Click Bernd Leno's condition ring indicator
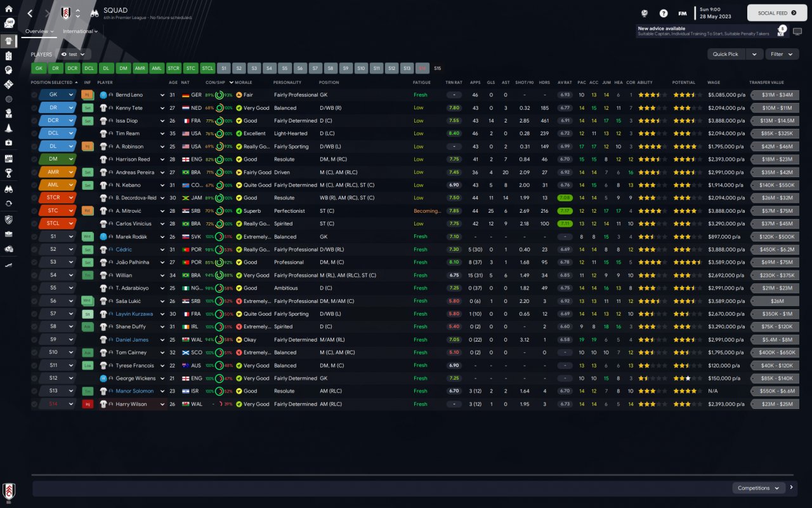The width and height of the screenshot is (812, 508). click(x=219, y=95)
